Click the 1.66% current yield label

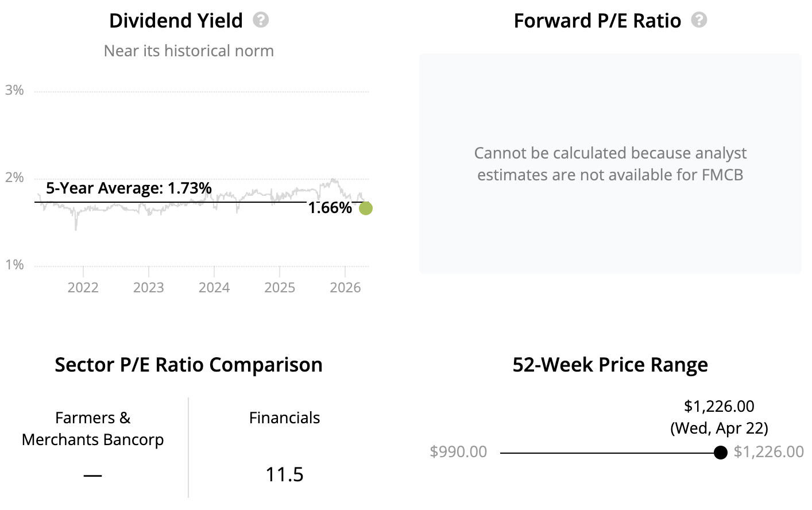point(330,208)
